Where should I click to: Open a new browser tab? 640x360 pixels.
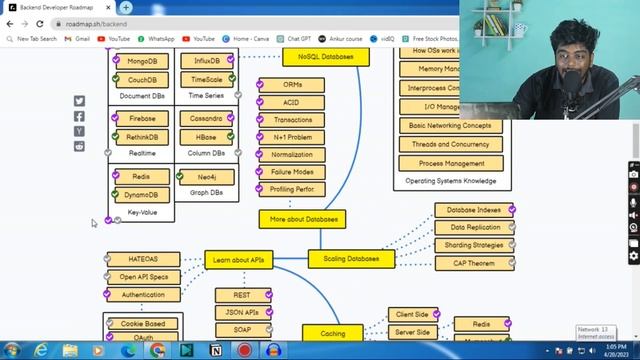coord(126,7)
